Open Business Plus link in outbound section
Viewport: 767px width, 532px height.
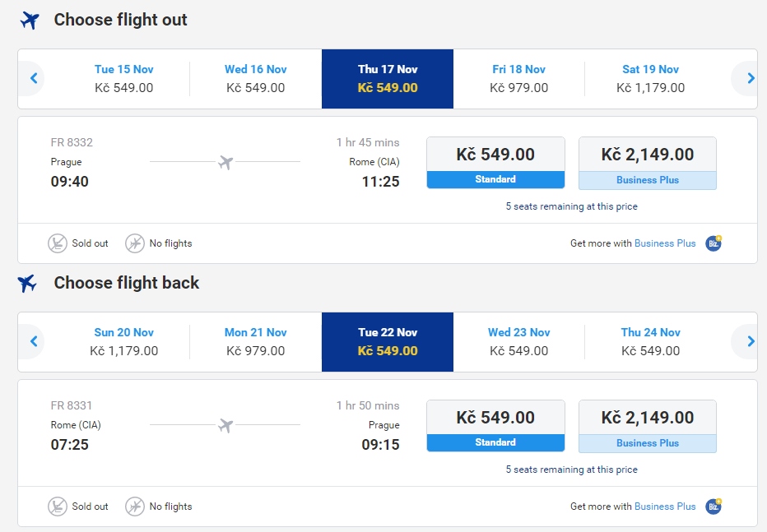[x=665, y=243]
